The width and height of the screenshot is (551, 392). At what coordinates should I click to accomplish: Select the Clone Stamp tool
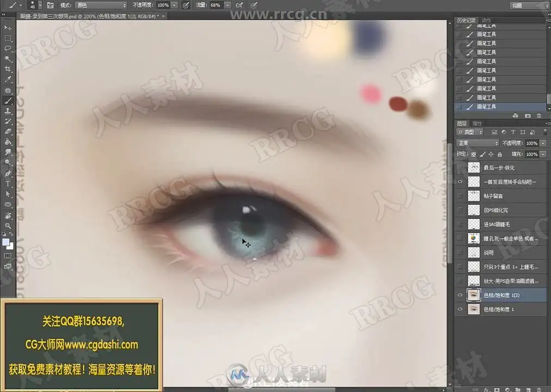coord(8,111)
